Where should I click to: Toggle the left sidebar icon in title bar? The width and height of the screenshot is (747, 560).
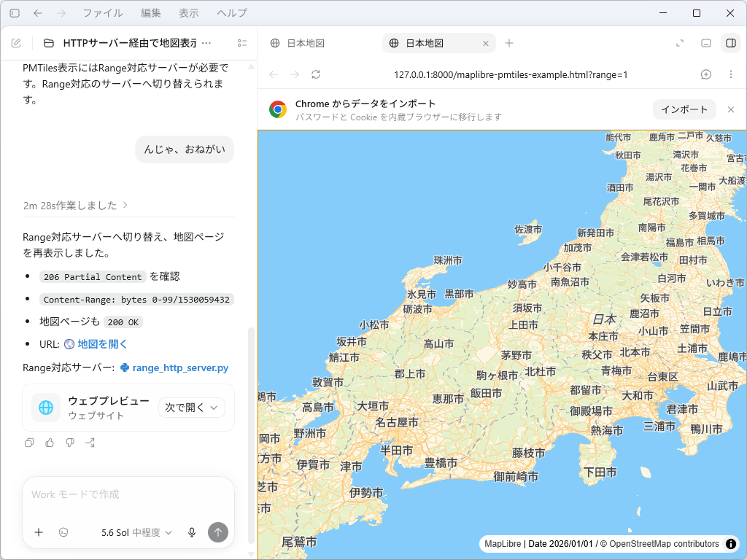click(15, 13)
